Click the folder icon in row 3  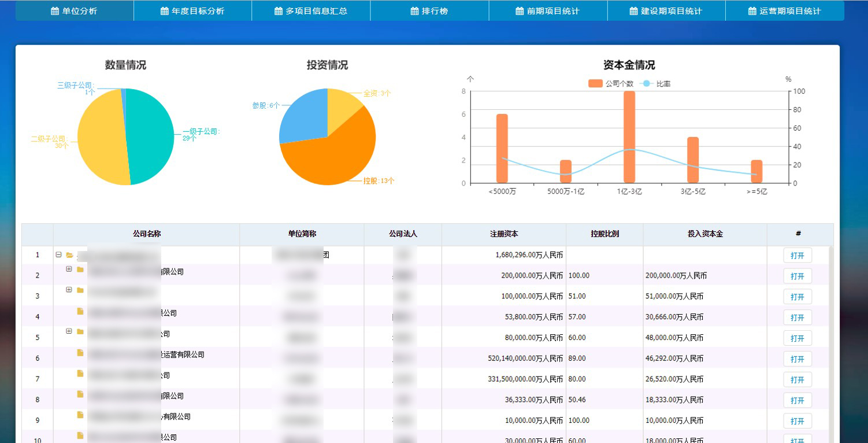click(x=80, y=290)
